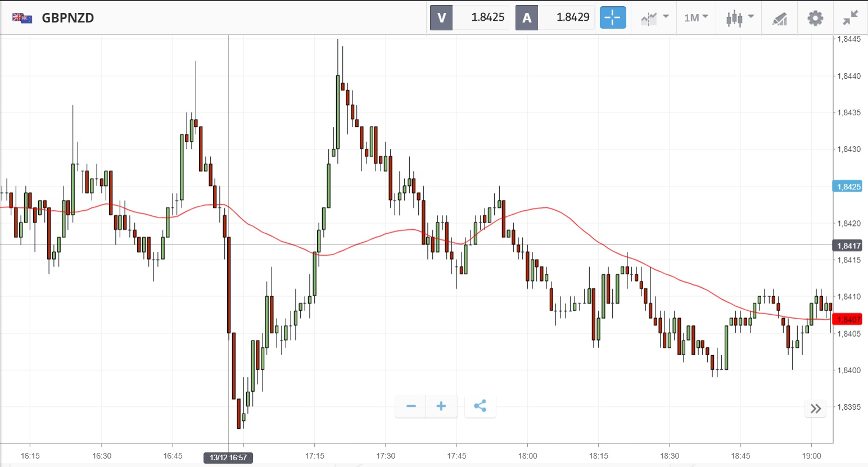Open the 1M timeframe dropdown
This screenshot has height=467, width=868.
pyautogui.click(x=696, y=17)
